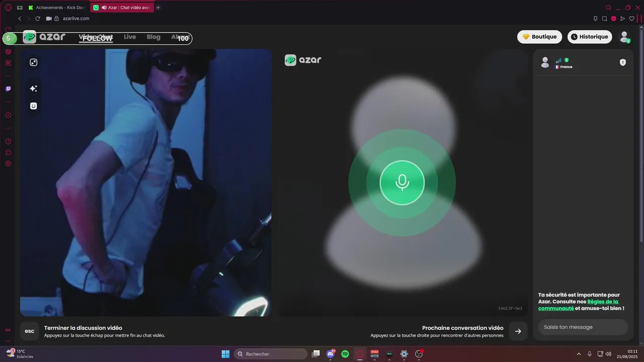
Task: Open Voicemeeter from the taskbar
Action: pos(374,354)
